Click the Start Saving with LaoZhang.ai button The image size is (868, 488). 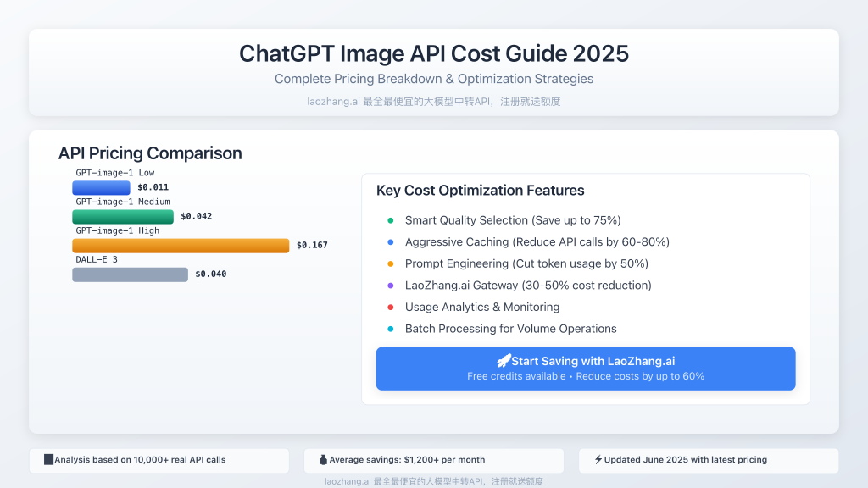pyautogui.click(x=586, y=369)
